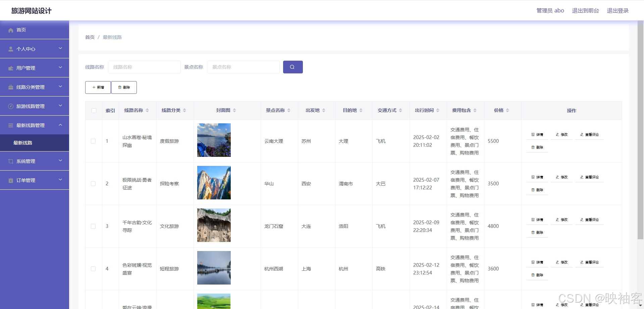Open 云南大理 cover thumbnail

pos(214,140)
